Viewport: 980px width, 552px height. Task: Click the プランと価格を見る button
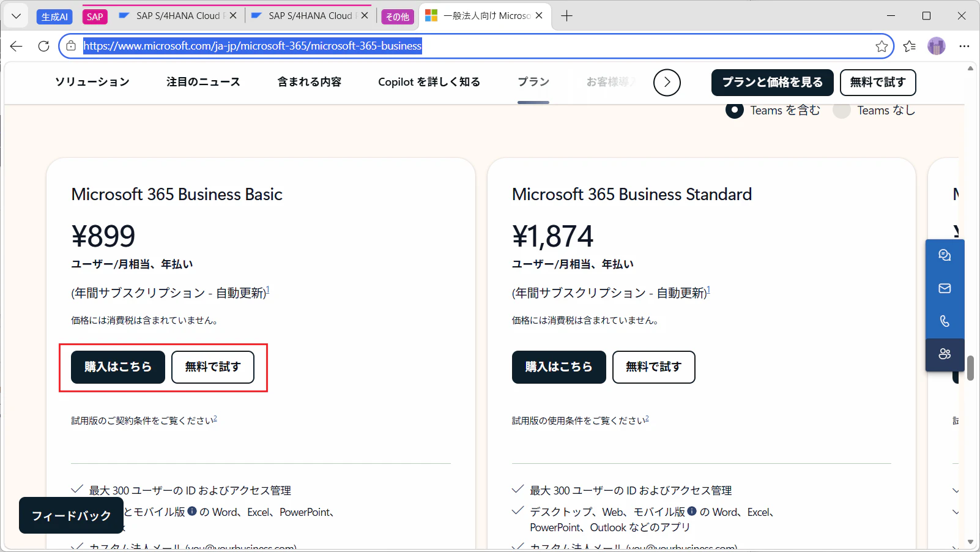point(773,83)
